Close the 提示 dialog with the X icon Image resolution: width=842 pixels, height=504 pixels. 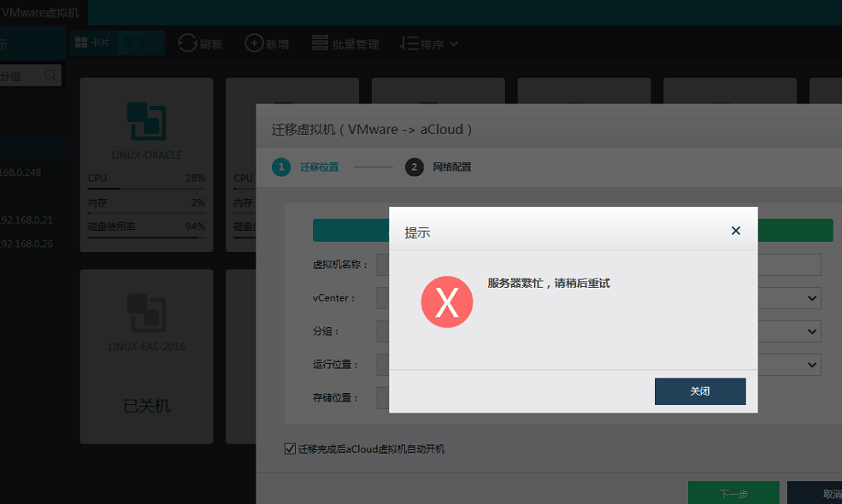pos(736,231)
